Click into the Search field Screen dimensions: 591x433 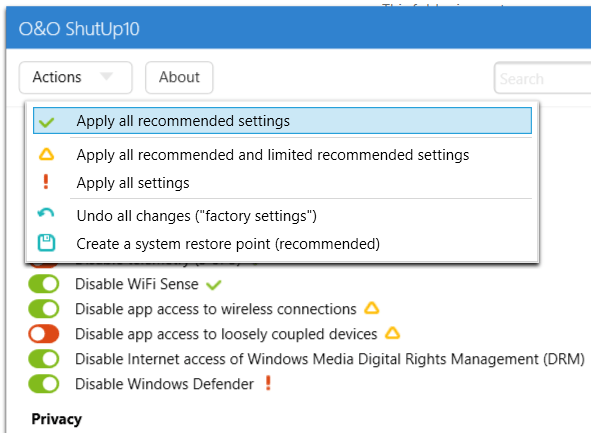[x=543, y=78]
